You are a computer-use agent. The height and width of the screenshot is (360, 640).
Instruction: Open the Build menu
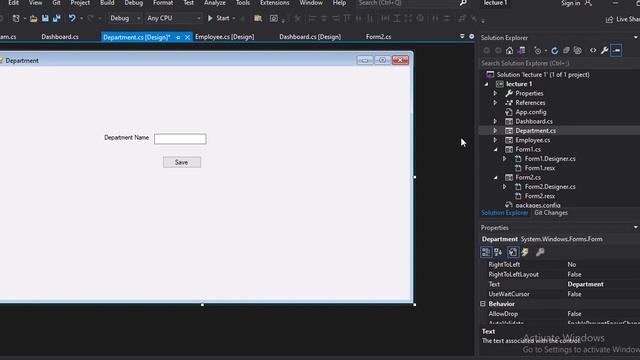click(107, 3)
